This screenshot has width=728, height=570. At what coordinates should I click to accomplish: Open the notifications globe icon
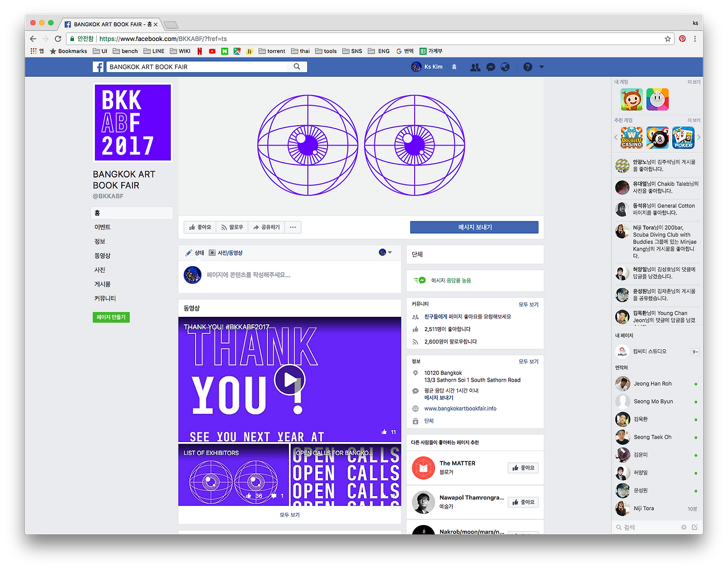coord(505,67)
